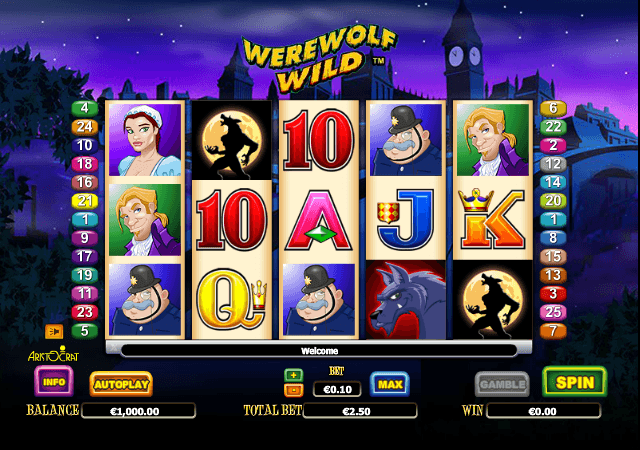Set the bet to MAX
The image size is (640, 450).
[x=390, y=384]
